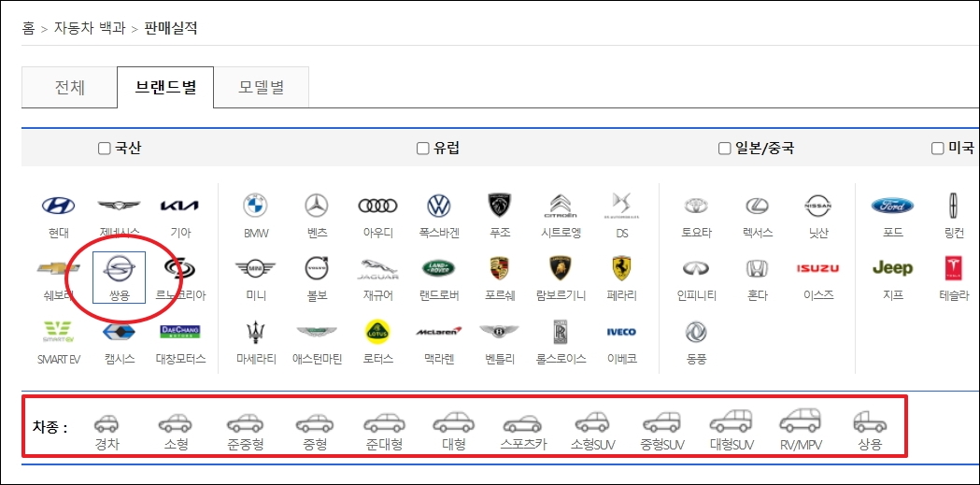This screenshot has height=485, width=980.
Task: Filter by 경차 vehicle type
Action: coord(107,432)
